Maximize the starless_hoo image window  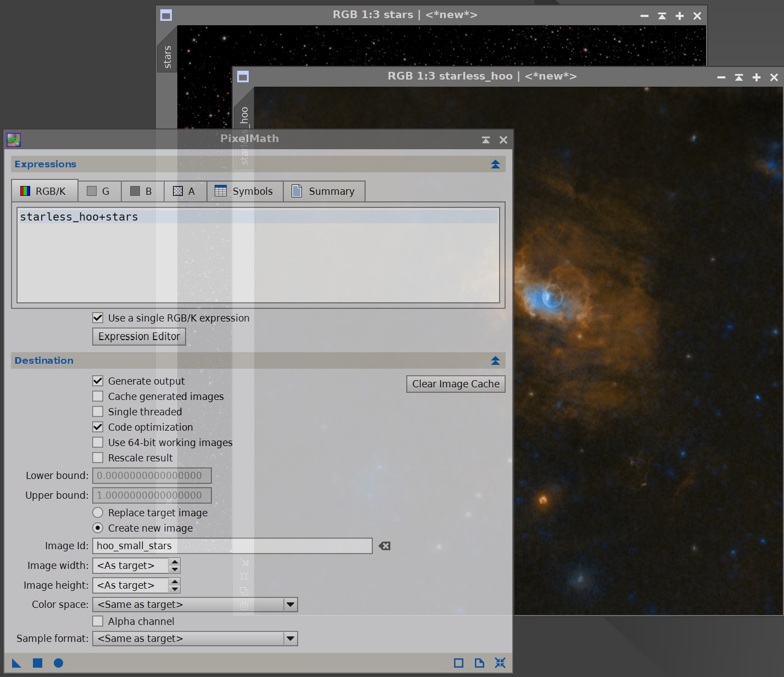757,77
